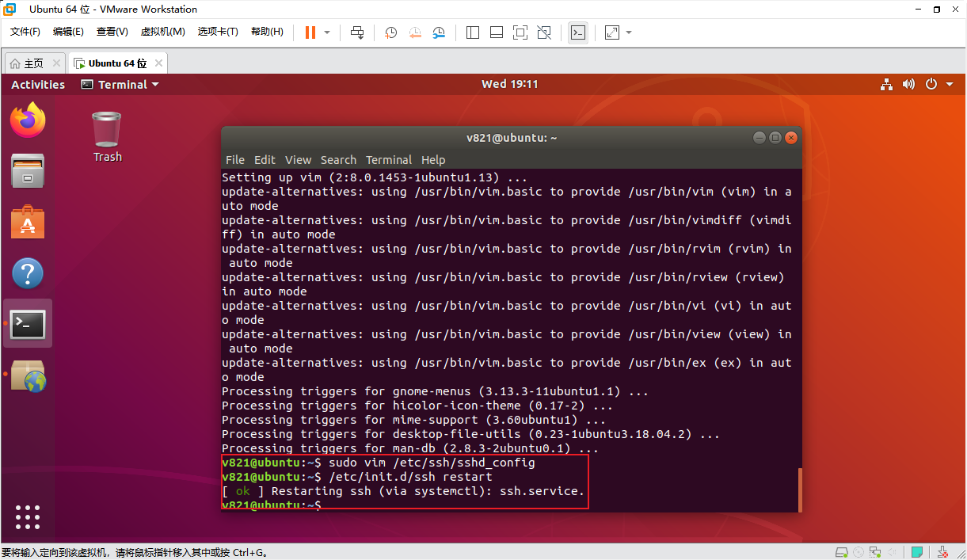Click the terminal window scrollbar

pyautogui.click(x=799, y=490)
